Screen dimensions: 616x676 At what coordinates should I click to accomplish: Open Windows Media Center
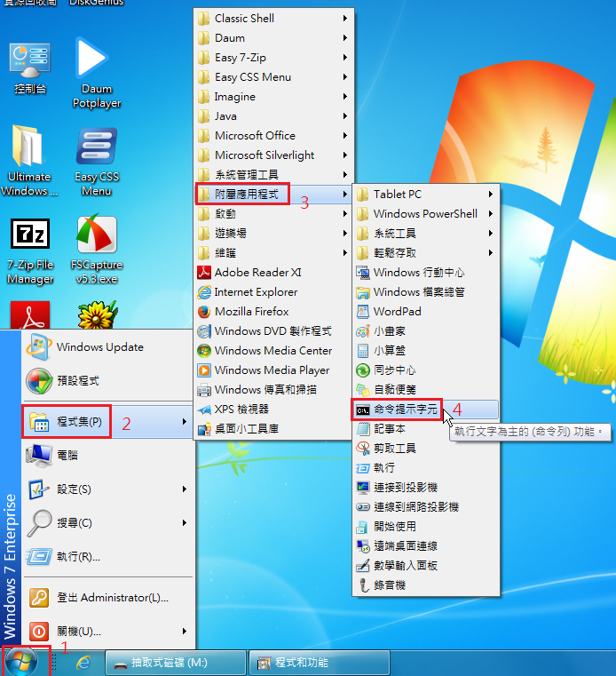273,351
